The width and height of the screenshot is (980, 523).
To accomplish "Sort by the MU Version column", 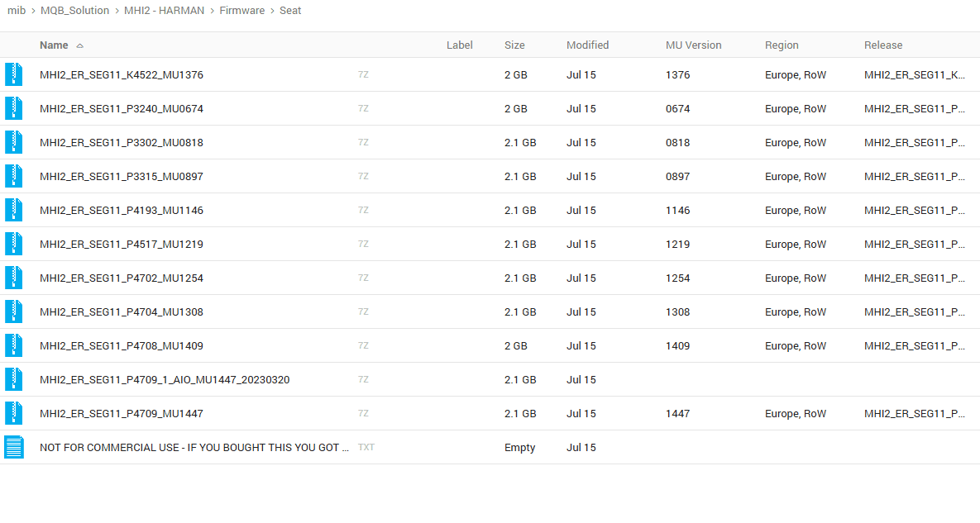I will [x=693, y=45].
